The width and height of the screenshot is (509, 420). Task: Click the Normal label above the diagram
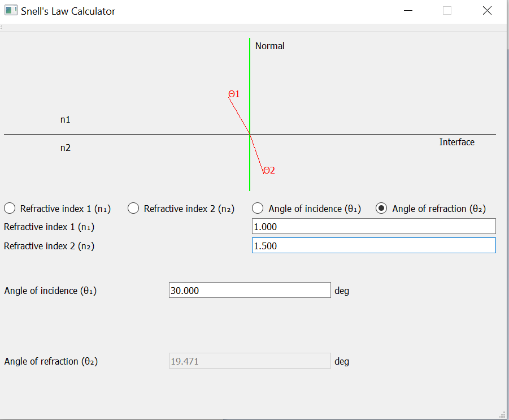[269, 46]
